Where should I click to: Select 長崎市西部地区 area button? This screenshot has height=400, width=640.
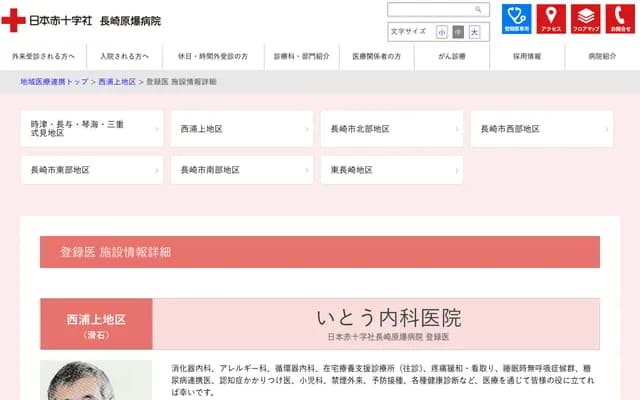pyautogui.click(x=542, y=129)
